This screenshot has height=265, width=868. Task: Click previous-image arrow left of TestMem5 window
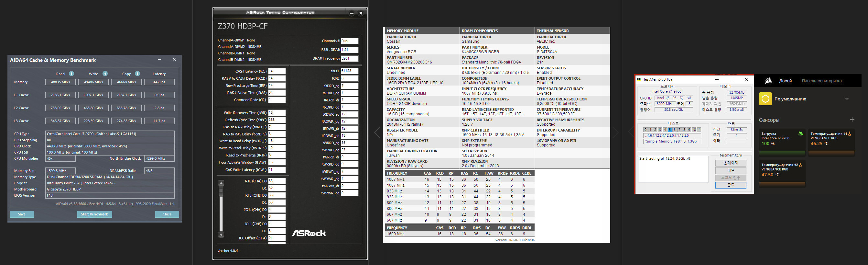(631, 132)
